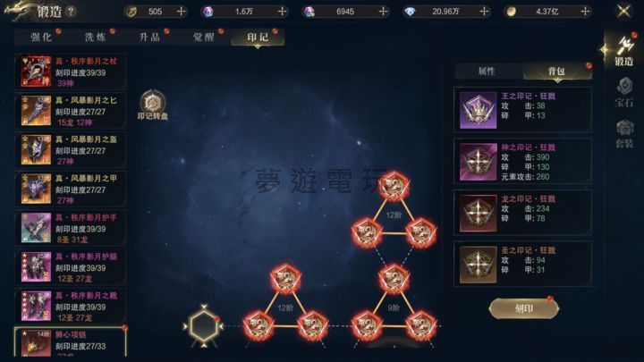This screenshot has height=362, width=644.
Task: Open the 印记转盘 seal wheel icon
Action: (153, 105)
